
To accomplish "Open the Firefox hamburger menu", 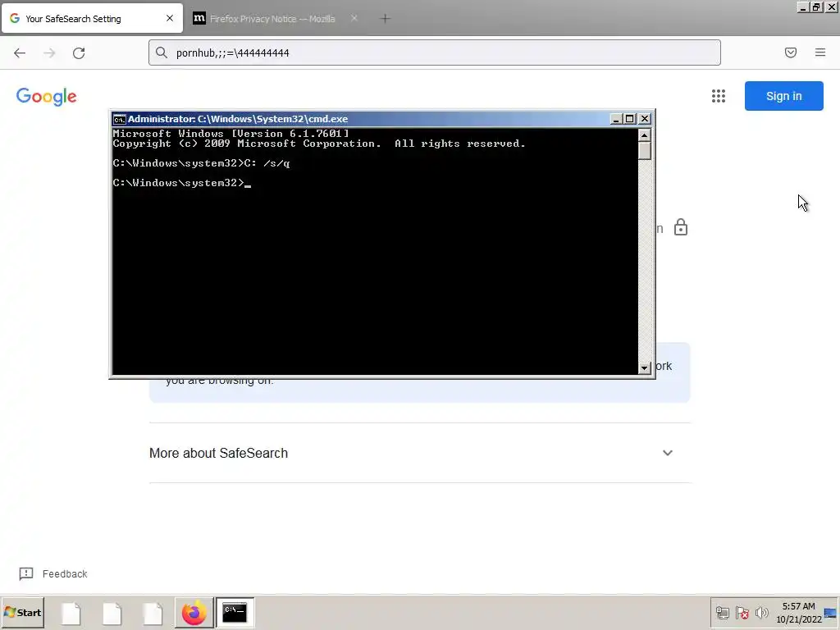I will pos(820,52).
